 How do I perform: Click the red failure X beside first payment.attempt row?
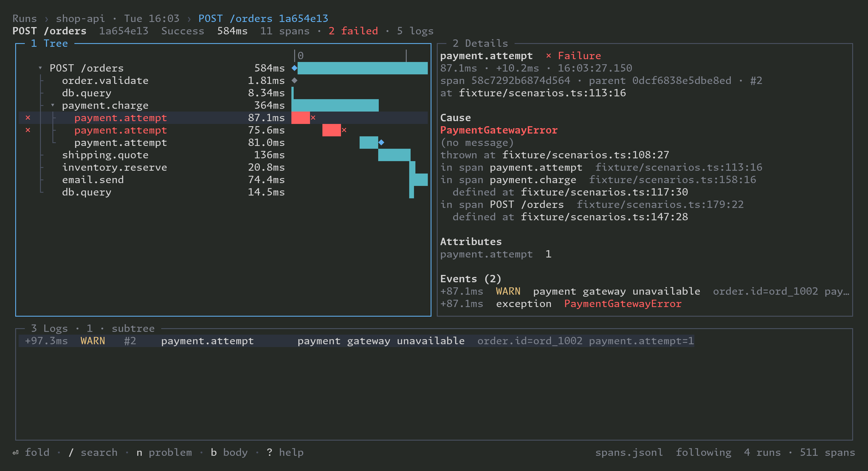[28, 117]
